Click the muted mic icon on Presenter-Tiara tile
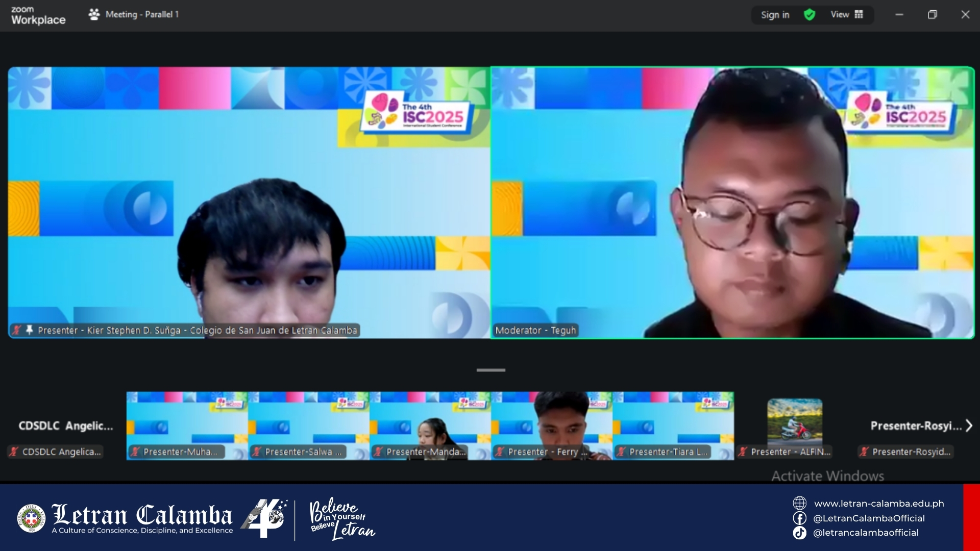The width and height of the screenshot is (980, 551). tap(621, 452)
